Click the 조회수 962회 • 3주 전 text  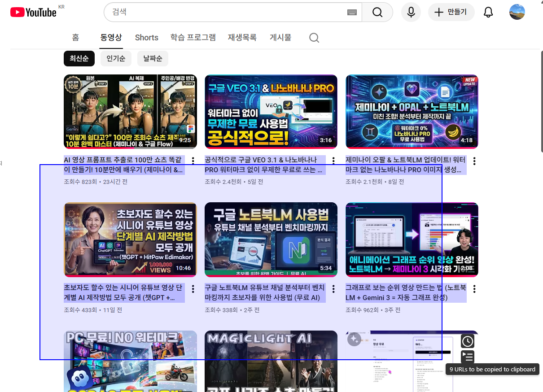coord(373,310)
